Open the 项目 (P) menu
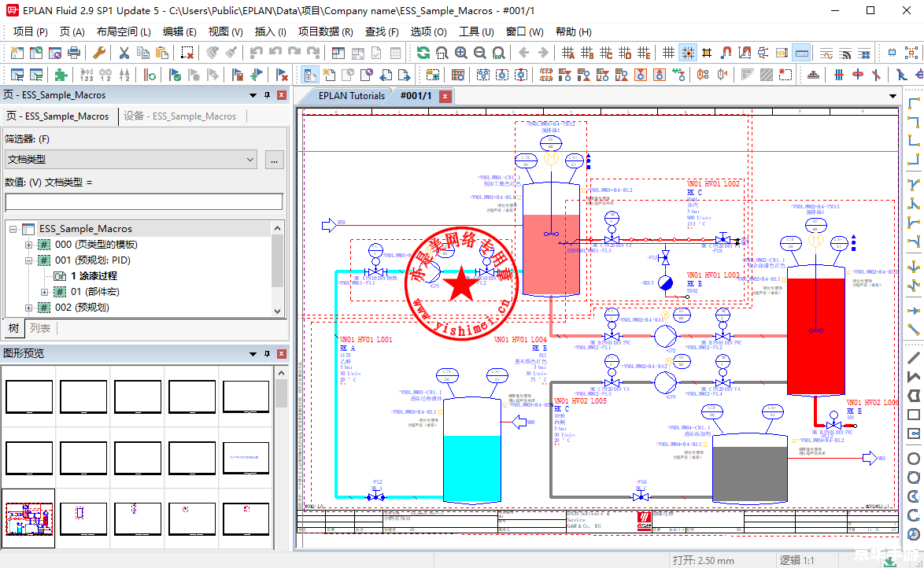The width and height of the screenshot is (924, 568). tap(30, 31)
